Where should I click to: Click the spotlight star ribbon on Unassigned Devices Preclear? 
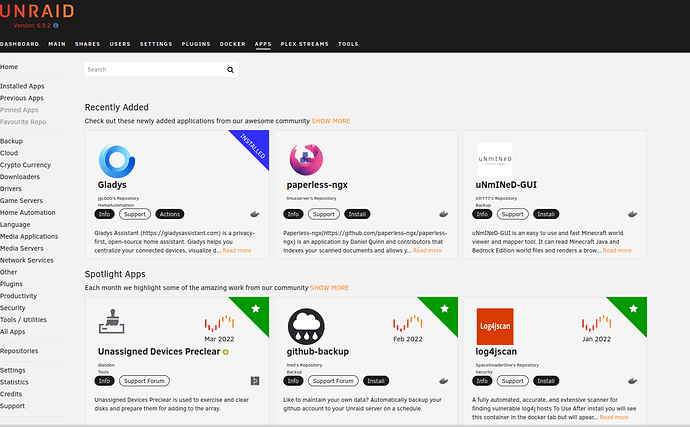(255, 309)
